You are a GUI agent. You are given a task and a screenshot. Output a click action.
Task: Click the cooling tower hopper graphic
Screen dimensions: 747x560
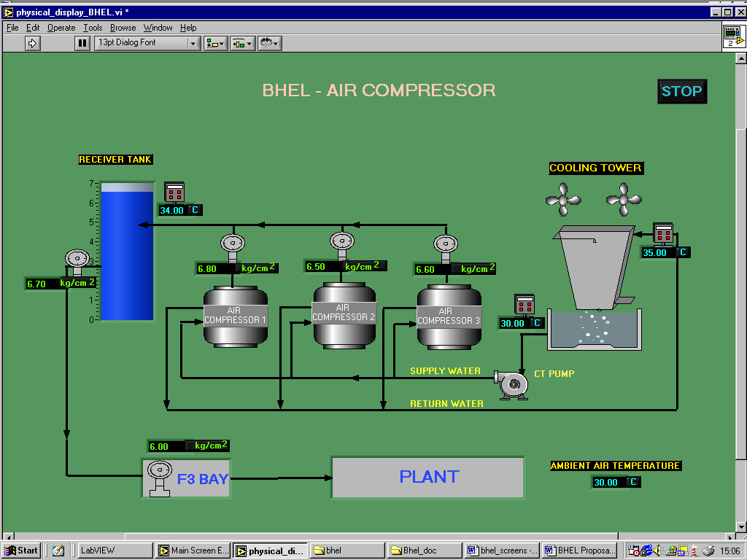[594, 268]
